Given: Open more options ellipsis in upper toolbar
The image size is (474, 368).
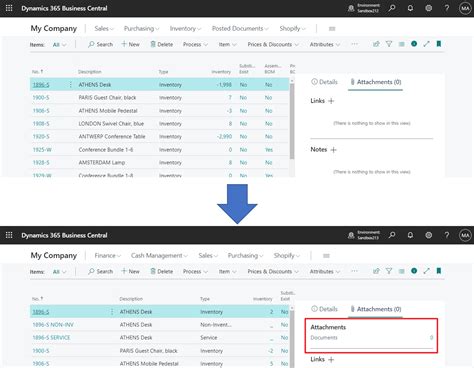Looking at the screenshot, I should point(354,44).
